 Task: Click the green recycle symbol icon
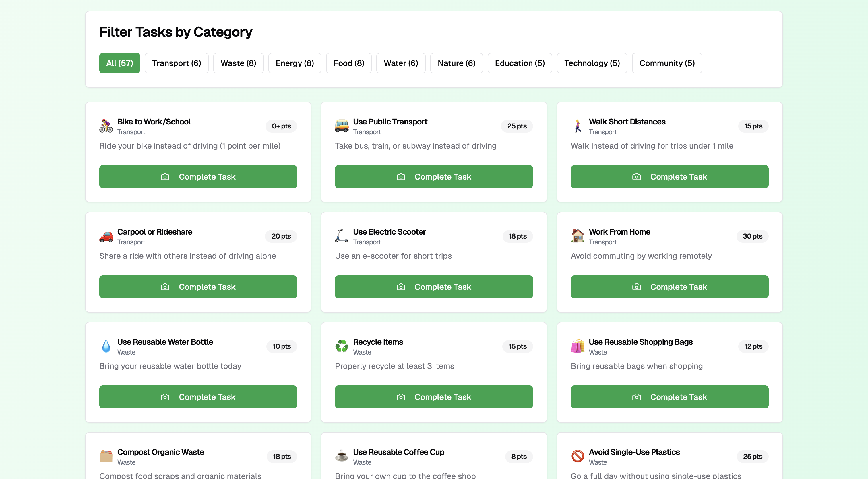point(342,346)
